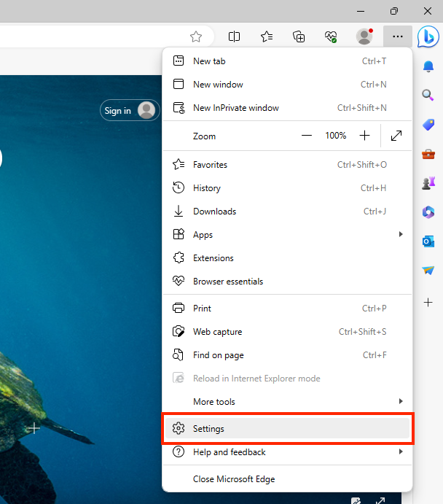
Task: Increase zoom with the plus button
Action: (x=365, y=136)
